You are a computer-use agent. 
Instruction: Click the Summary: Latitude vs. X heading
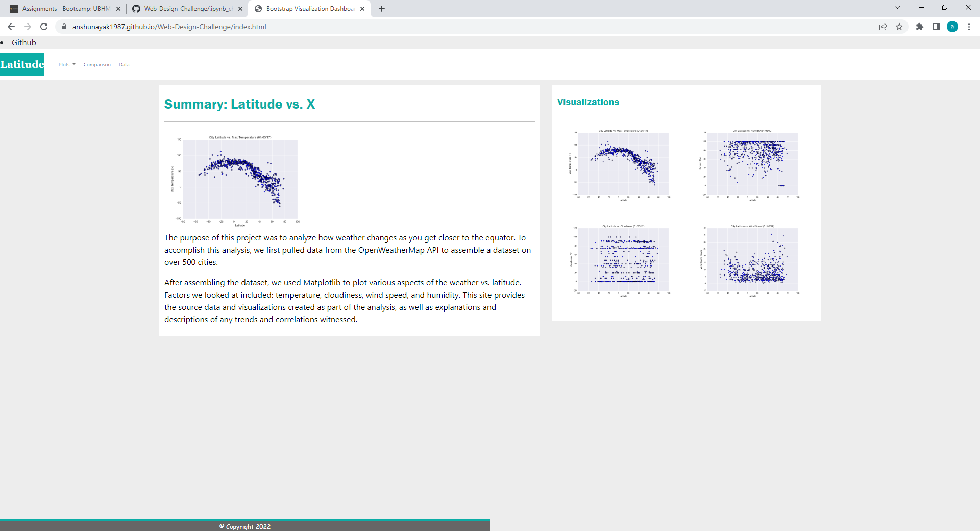tap(239, 104)
